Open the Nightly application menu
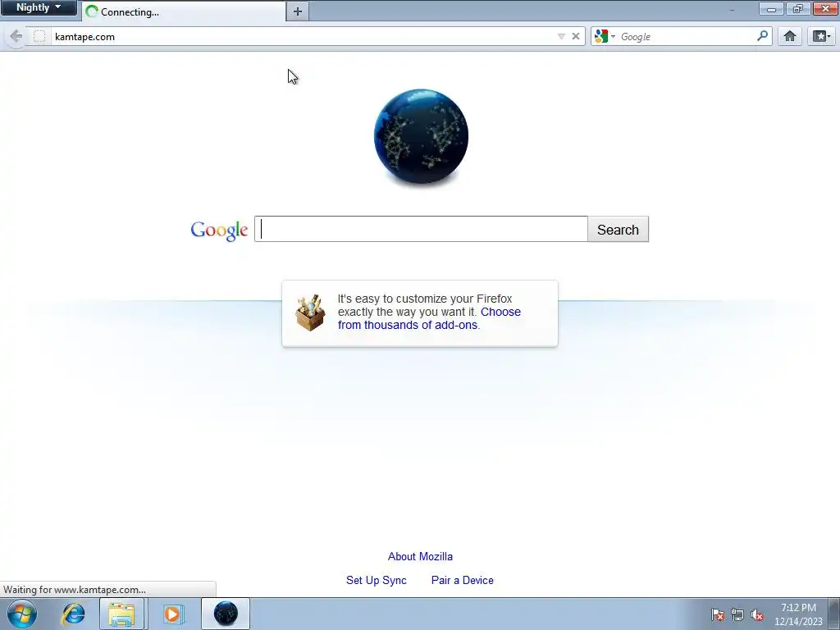The height and width of the screenshot is (630, 840). (x=39, y=7)
